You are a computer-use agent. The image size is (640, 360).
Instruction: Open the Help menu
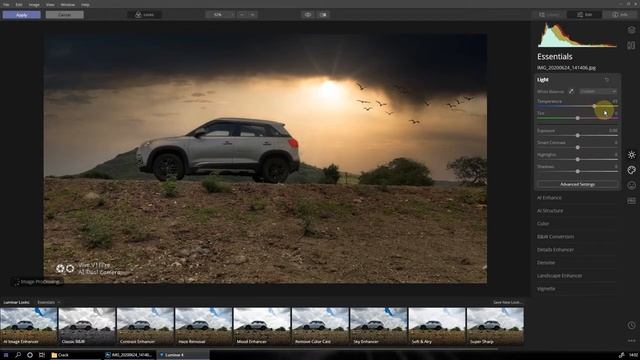click(x=85, y=4)
